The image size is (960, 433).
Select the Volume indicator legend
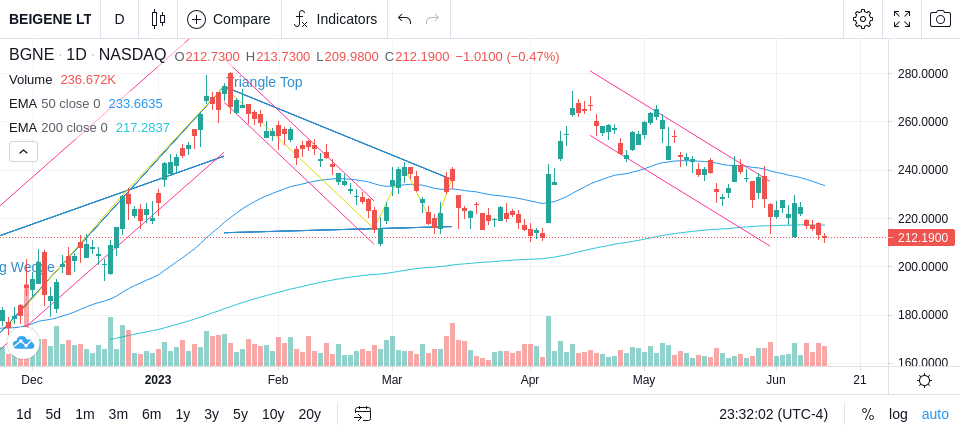31,80
